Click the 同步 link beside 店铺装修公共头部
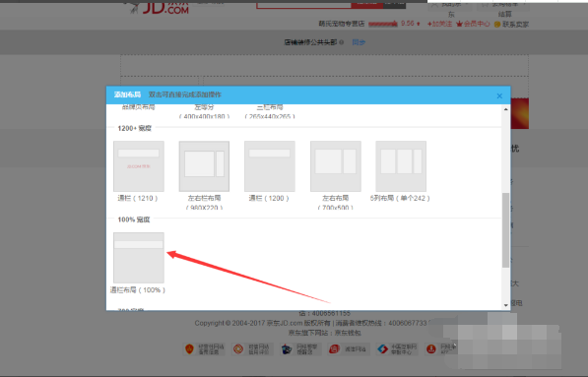The width and height of the screenshot is (588, 377). 359,42
